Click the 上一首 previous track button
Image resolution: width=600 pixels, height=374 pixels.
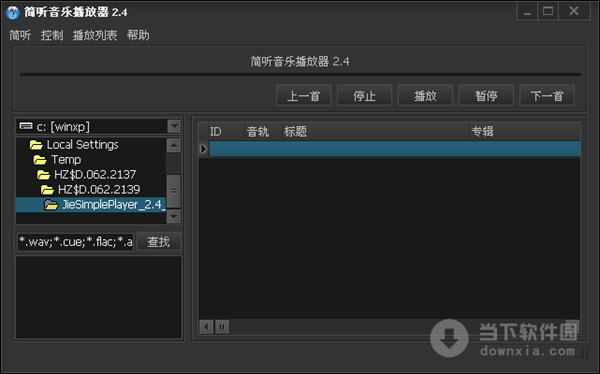click(x=303, y=95)
